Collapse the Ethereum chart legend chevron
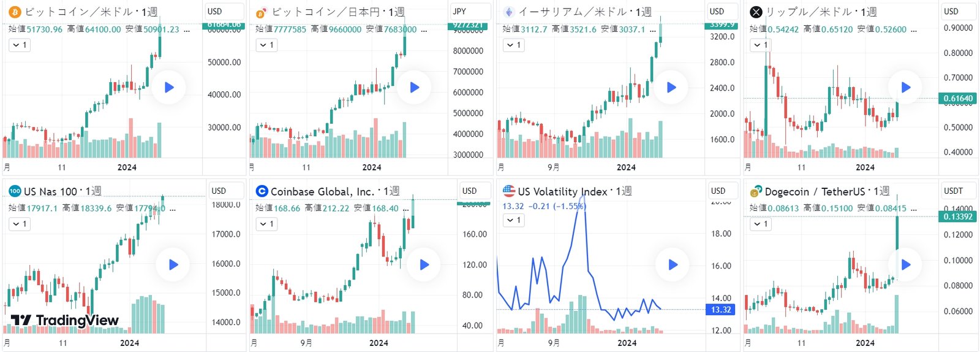Screen dimensions: 980x352 pyautogui.click(x=513, y=45)
